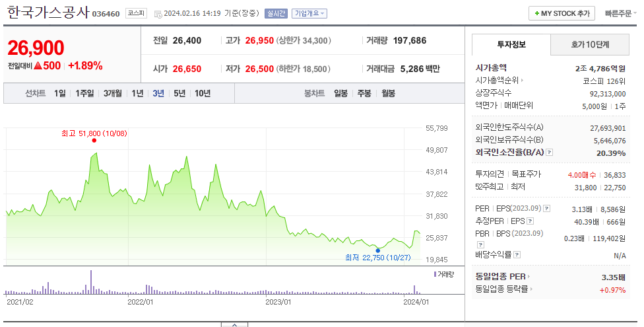Select the 1년 line chart period

pyautogui.click(x=137, y=93)
